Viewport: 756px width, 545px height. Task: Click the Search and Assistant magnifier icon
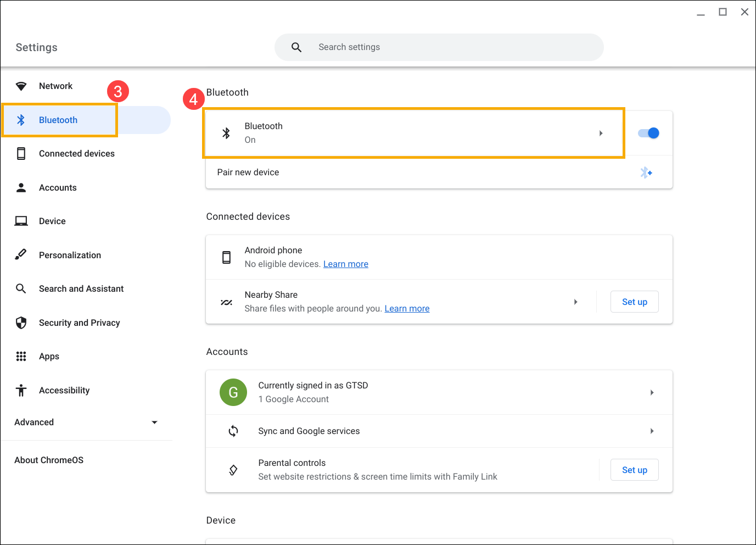tap(21, 288)
